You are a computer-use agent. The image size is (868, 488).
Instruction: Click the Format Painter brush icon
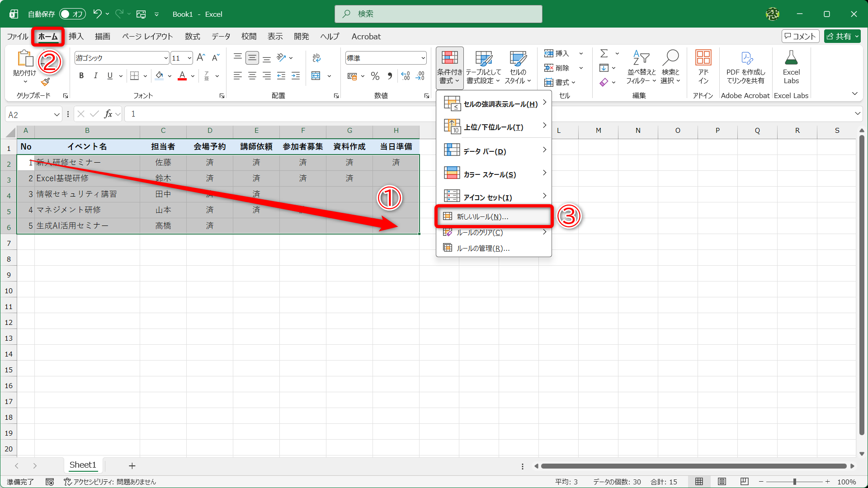(x=45, y=82)
